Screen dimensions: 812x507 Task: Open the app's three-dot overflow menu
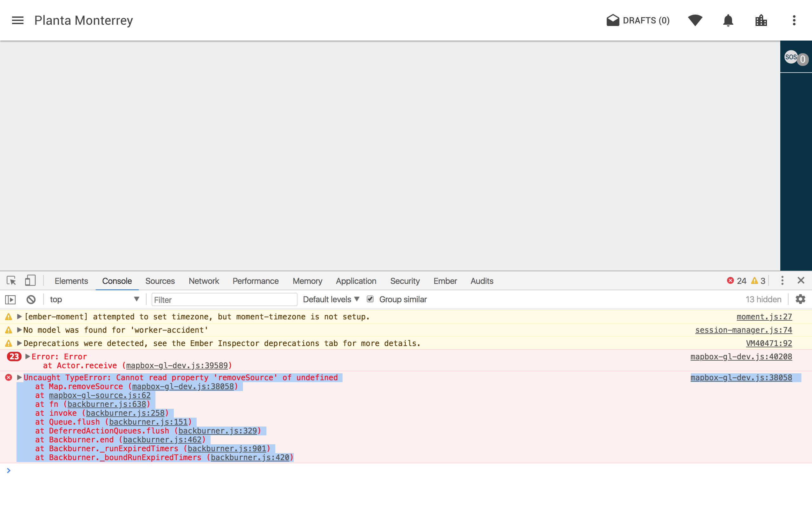pyautogui.click(x=794, y=21)
